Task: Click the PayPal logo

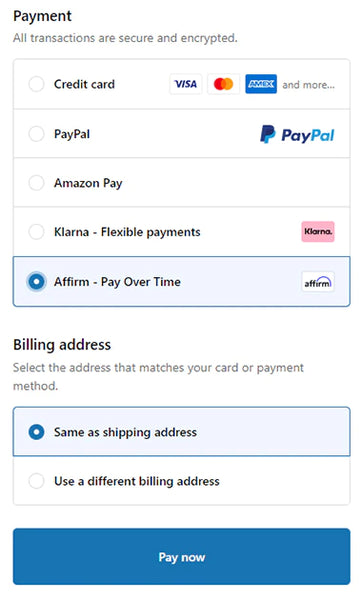Action: (297, 134)
